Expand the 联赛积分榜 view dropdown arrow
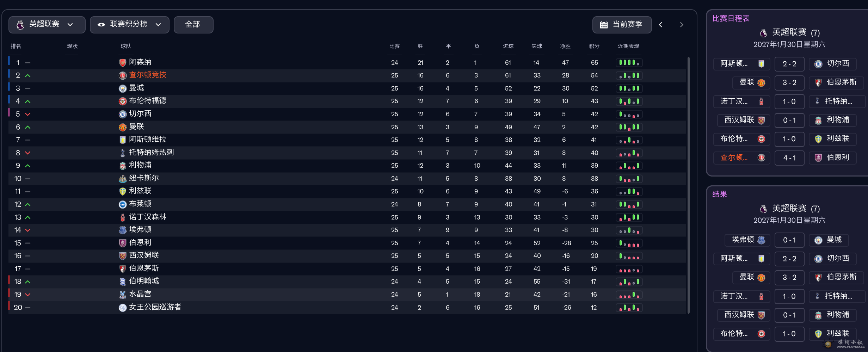This screenshot has height=352, width=868. [x=158, y=25]
